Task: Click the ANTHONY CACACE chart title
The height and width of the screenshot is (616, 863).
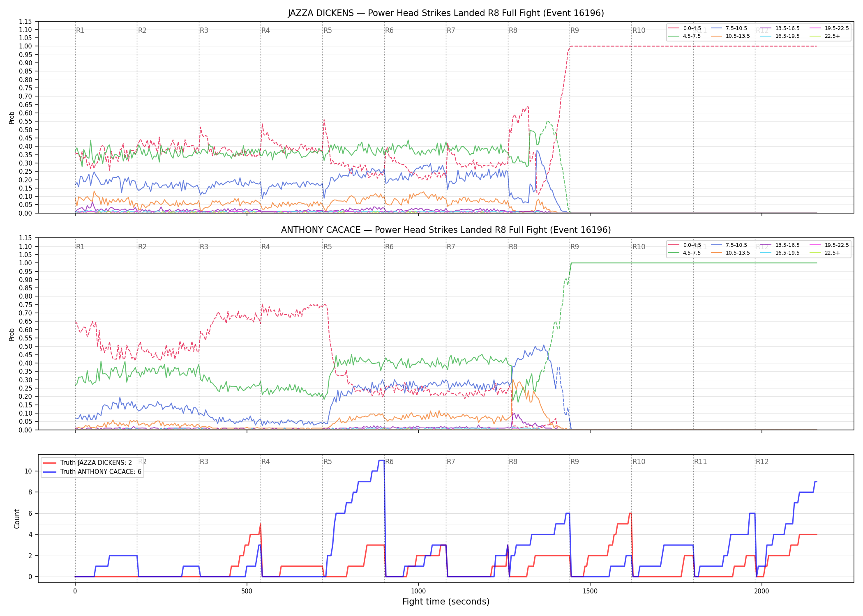Action: pos(446,230)
